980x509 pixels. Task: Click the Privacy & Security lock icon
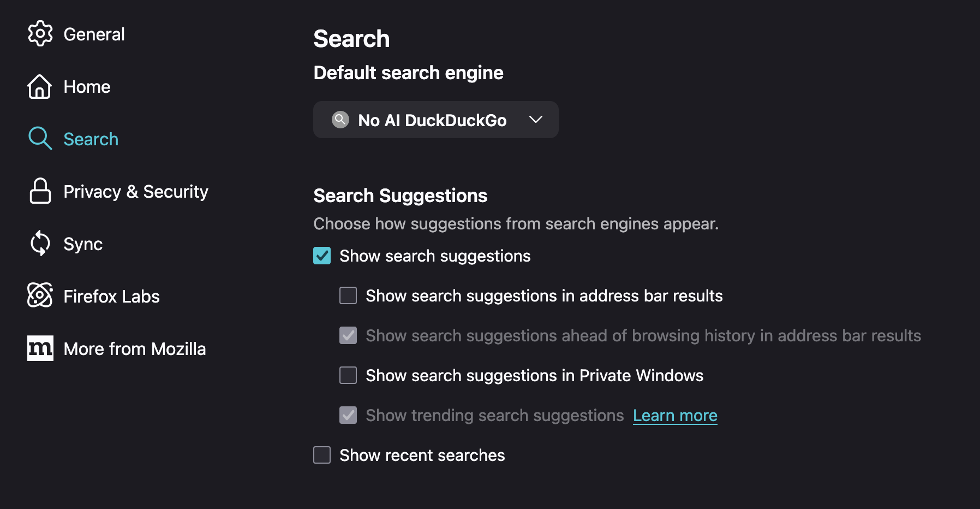pyautogui.click(x=40, y=191)
